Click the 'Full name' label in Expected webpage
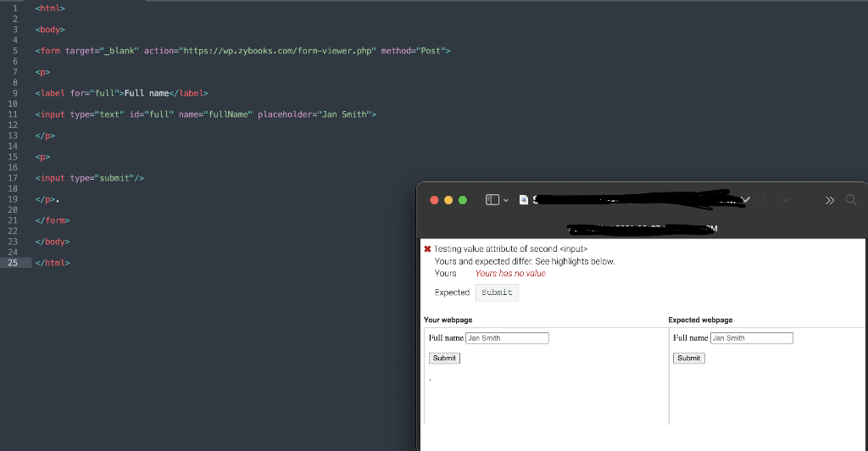The image size is (868, 451). pos(691,337)
